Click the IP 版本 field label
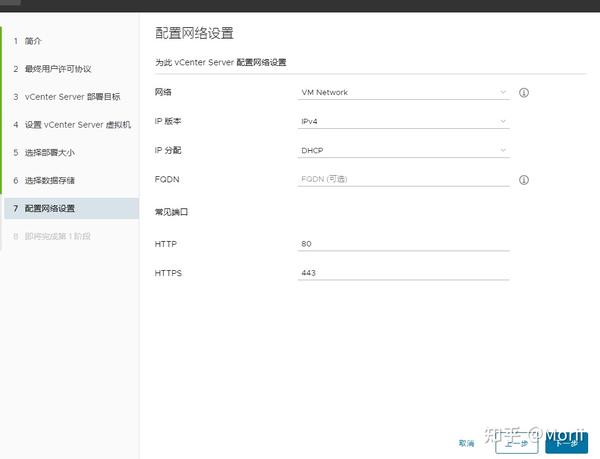 (168, 121)
